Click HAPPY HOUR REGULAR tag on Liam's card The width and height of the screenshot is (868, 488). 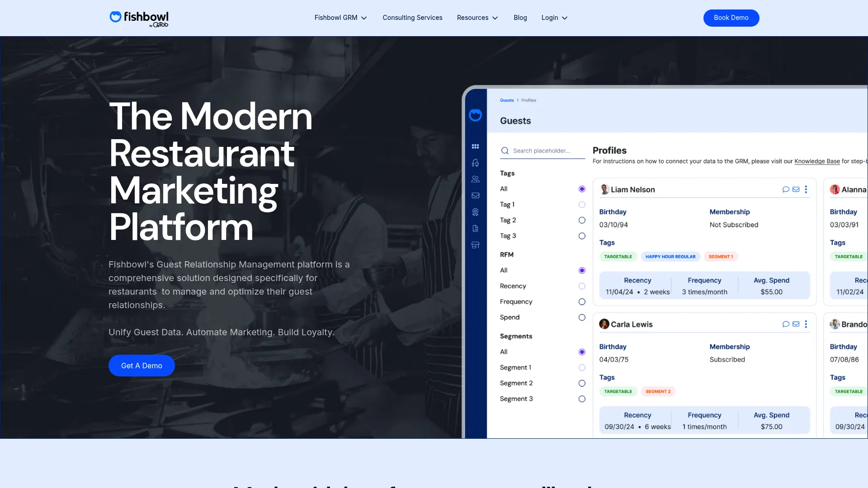click(670, 257)
